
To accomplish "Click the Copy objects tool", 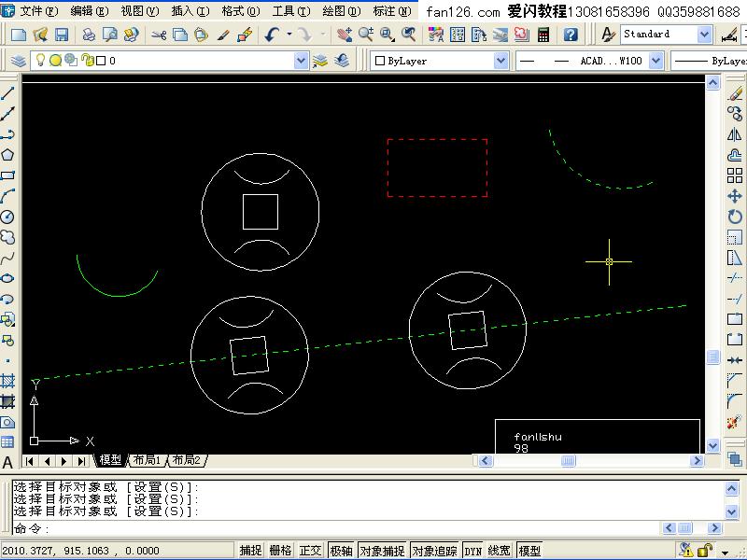I will tap(735, 114).
